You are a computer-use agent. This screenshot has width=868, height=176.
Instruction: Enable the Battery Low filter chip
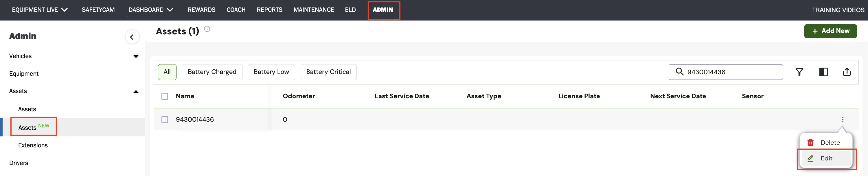pos(271,72)
